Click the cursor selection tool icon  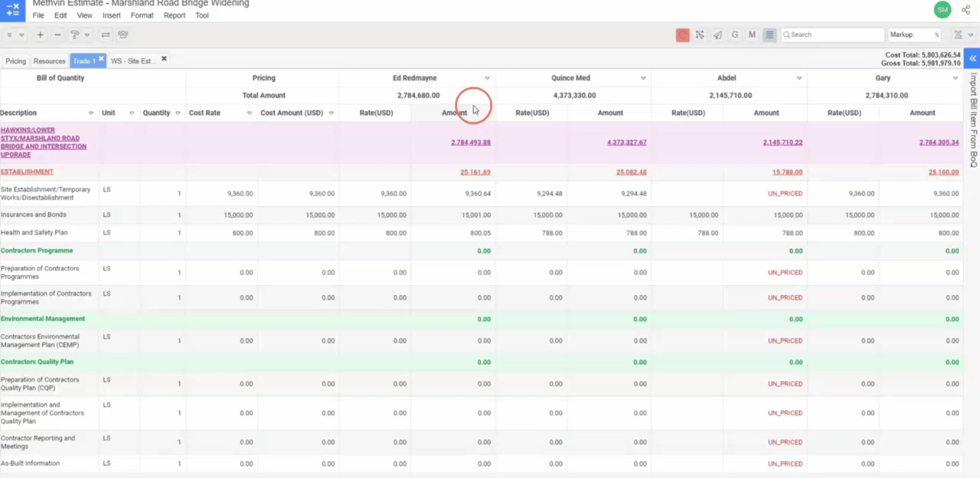click(x=700, y=35)
